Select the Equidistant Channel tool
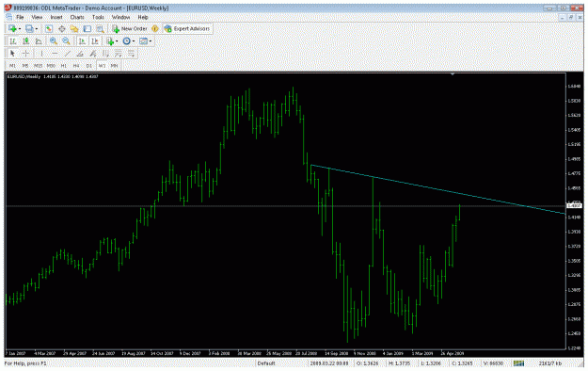588x371 pixels. [92, 54]
